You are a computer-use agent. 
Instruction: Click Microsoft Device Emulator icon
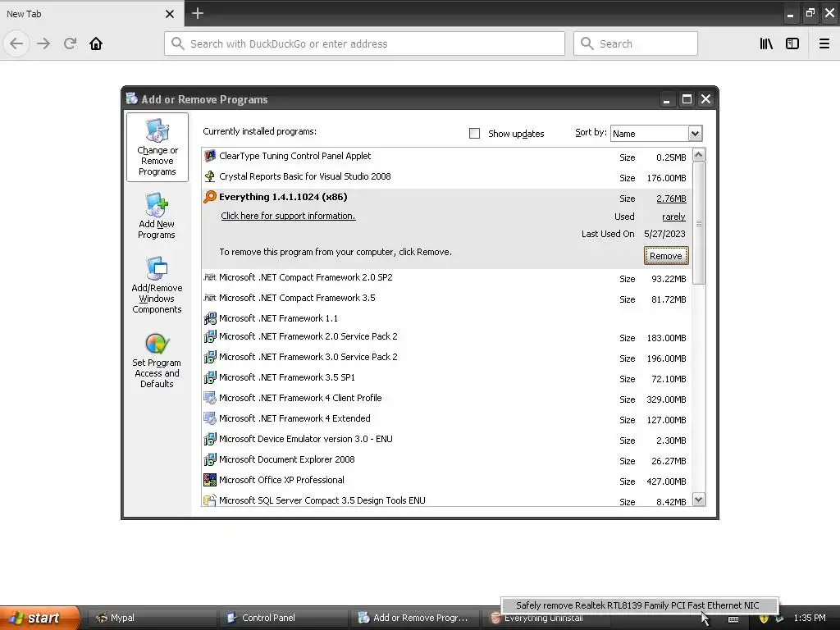click(209, 440)
